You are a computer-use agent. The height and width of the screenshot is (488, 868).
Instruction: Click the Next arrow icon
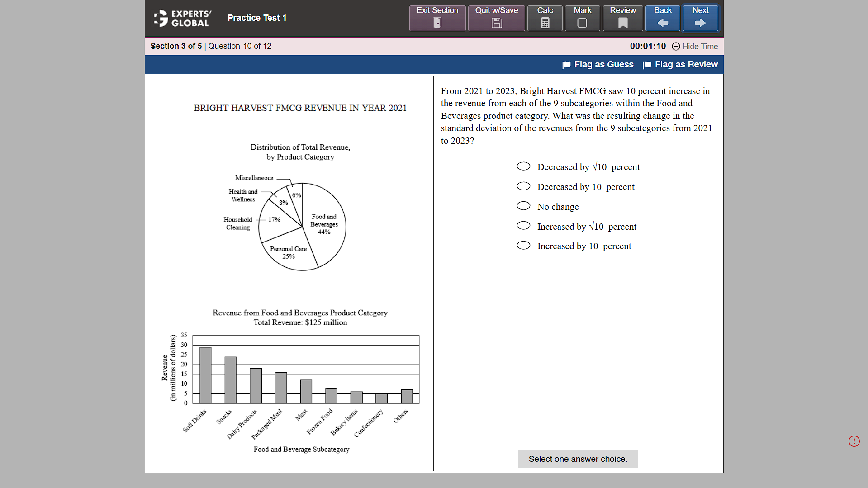700,23
